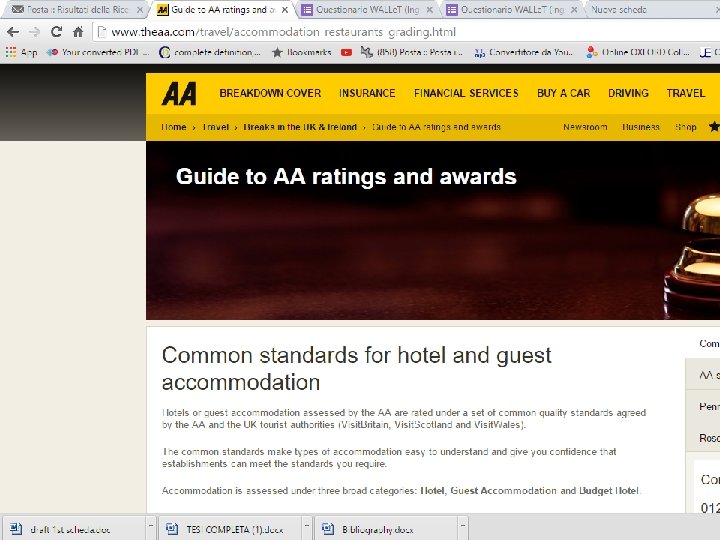Open the '(858) Posta' bookmark

[412, 52]
